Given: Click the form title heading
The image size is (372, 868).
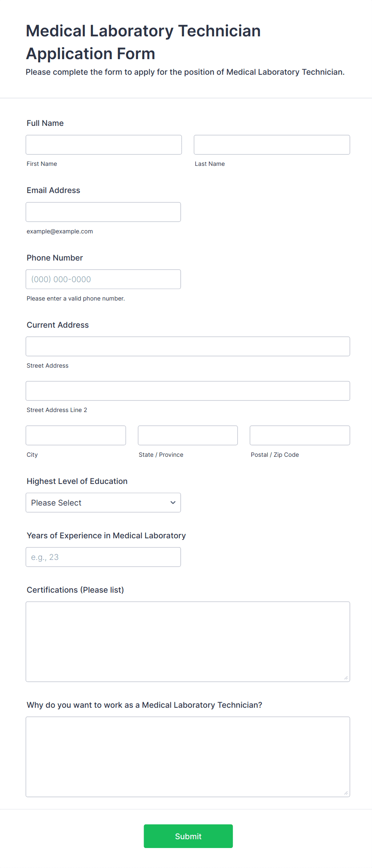Looking at the screenshot, I should pos(143,42).
